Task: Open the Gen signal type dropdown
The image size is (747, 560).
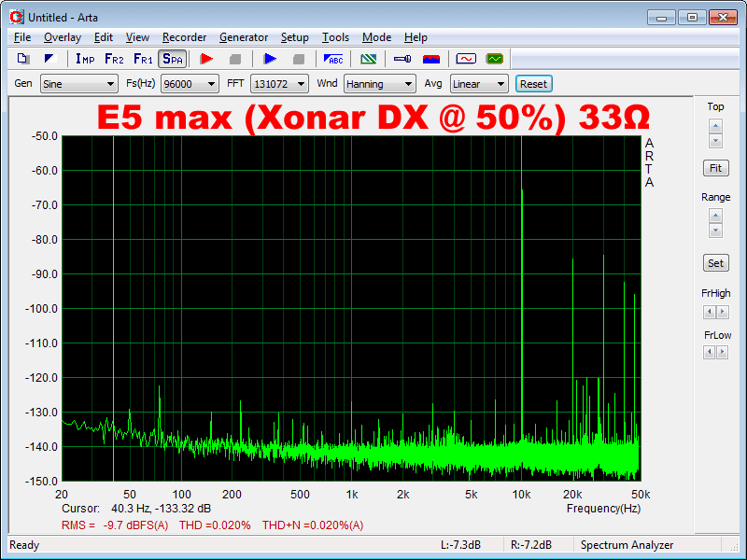Action: (79, 84)
